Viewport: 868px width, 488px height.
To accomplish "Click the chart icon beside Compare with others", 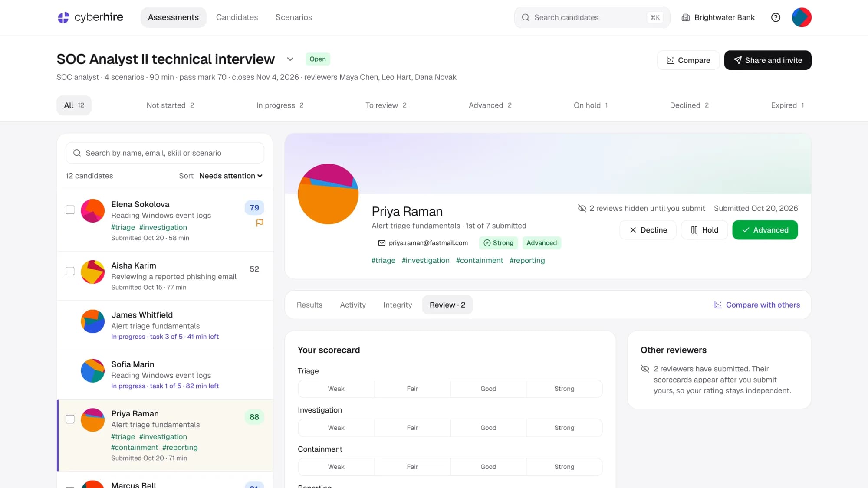I will tap(718, 305).
